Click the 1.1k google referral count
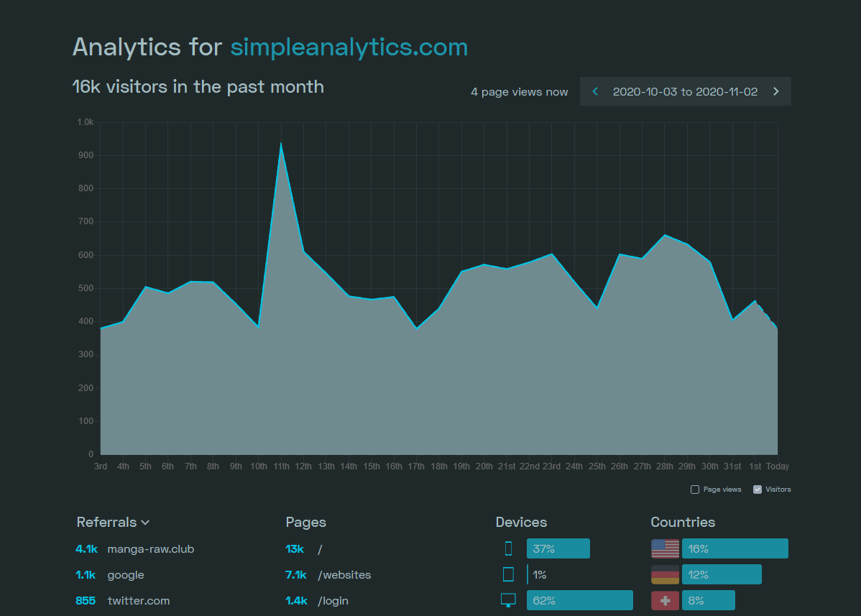The image size is (861, 616). 85,575
